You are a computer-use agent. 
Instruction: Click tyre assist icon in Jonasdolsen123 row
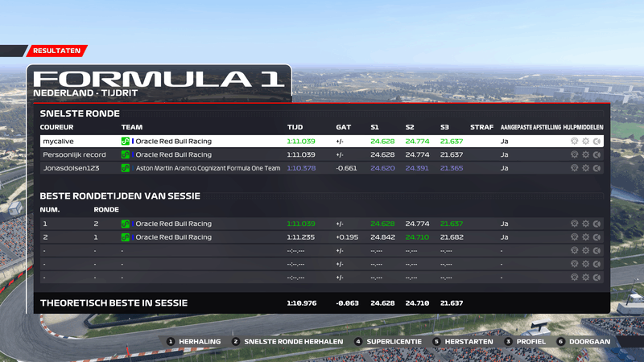pos(574,168)
